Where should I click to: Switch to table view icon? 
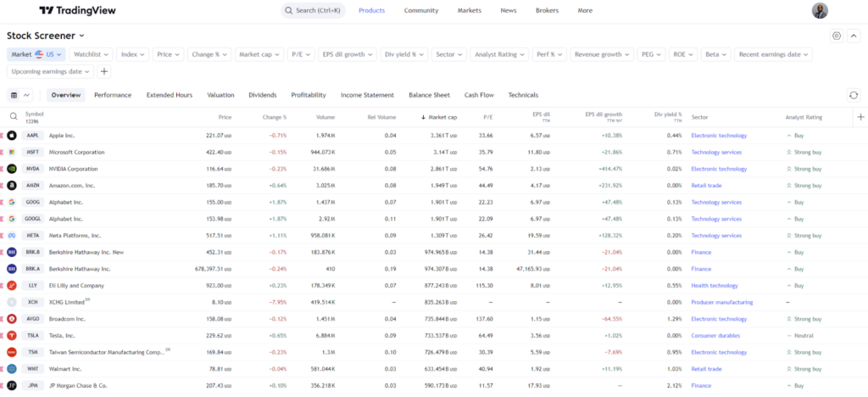pyautogui.click(x=14, y=95)
